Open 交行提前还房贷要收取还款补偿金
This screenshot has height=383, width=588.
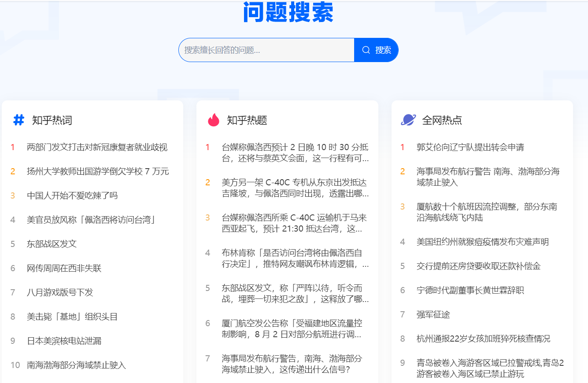point(479,266)
